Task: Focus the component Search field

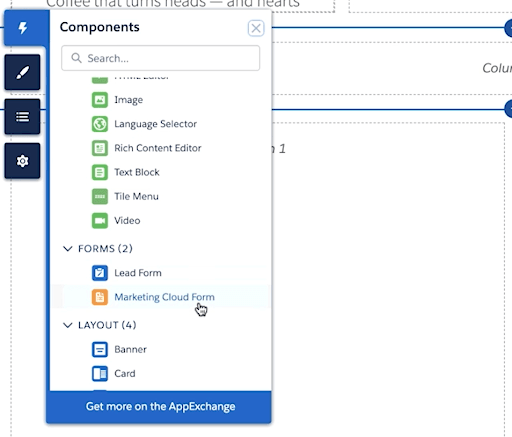Action: [x=160, y=58]
